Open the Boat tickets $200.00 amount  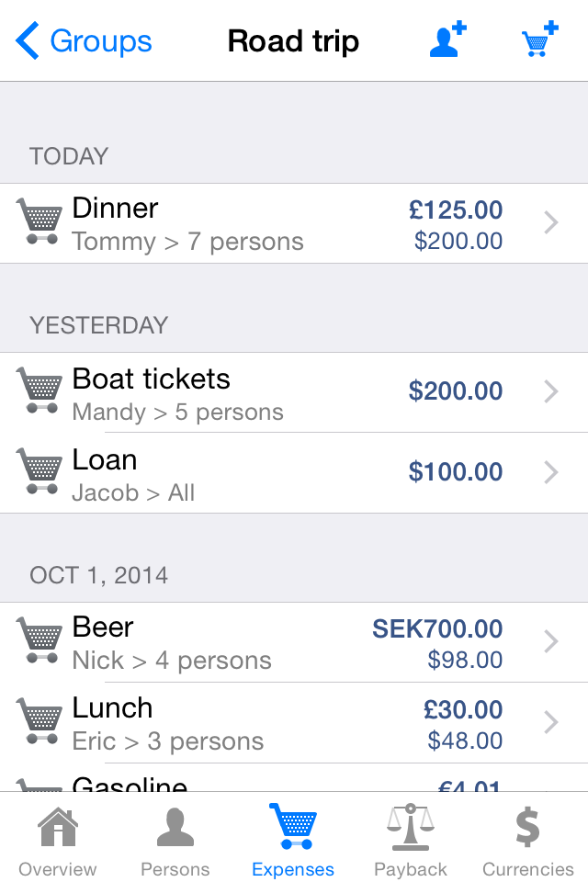(455, 391)
